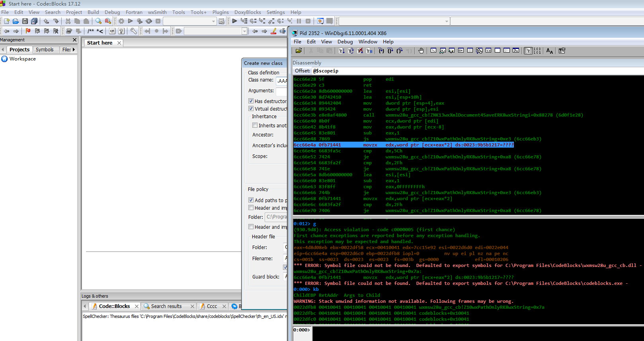The width and height of the screenshot is (644, 341).
Task: Open Code::Blocks Build menu
Action: click(x=93, y=12)
